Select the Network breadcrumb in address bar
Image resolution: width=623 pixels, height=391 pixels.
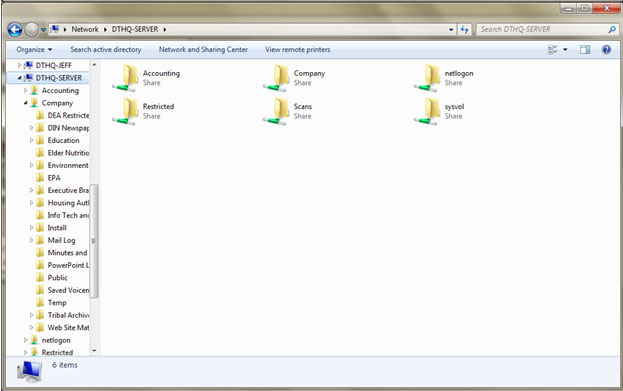85,29
